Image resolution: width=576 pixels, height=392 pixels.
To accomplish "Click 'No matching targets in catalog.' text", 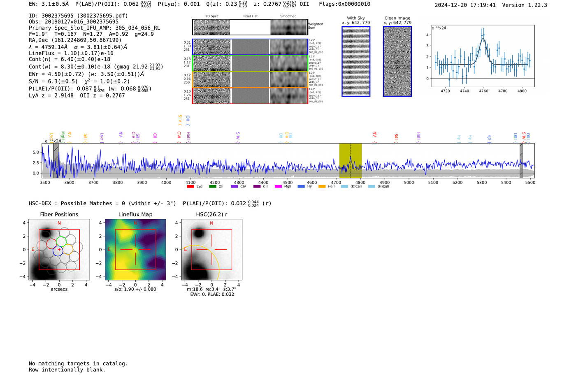I will pyautogui.click(x=78, y=364).
